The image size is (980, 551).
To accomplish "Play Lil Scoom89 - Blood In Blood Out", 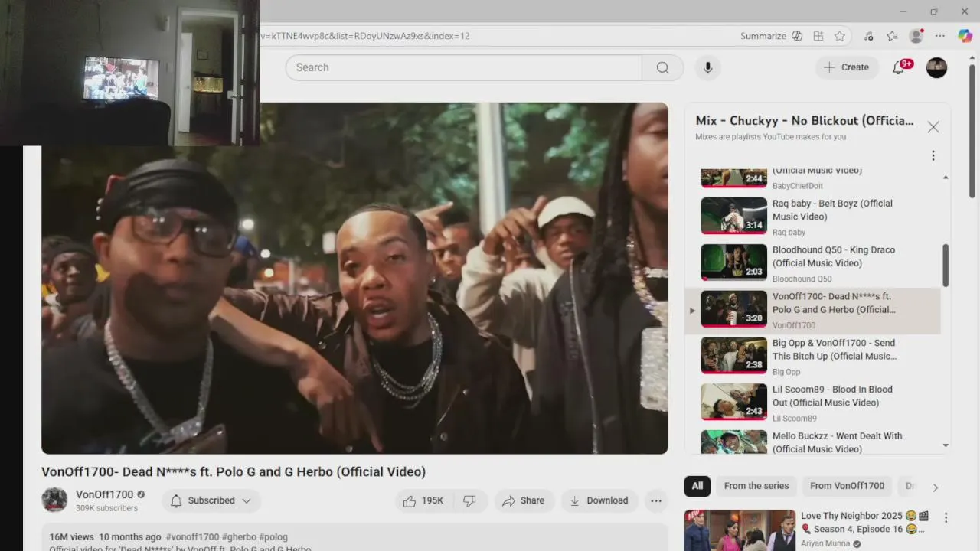I will pos(812,403).
